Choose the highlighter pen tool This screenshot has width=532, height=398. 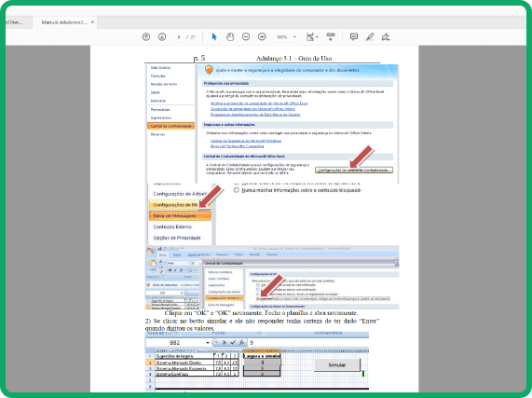click(x=370, y=36)
